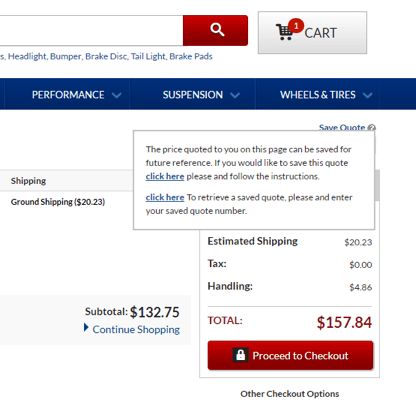This screenshot has width=416, height=400.
Task: Click Proceed to Checkout button
Action: (x=290, y=355)
